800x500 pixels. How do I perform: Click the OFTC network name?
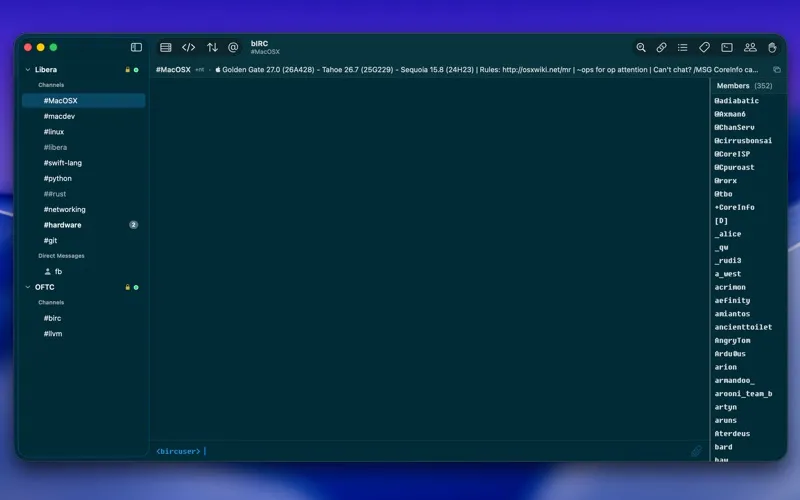[44, 287]
